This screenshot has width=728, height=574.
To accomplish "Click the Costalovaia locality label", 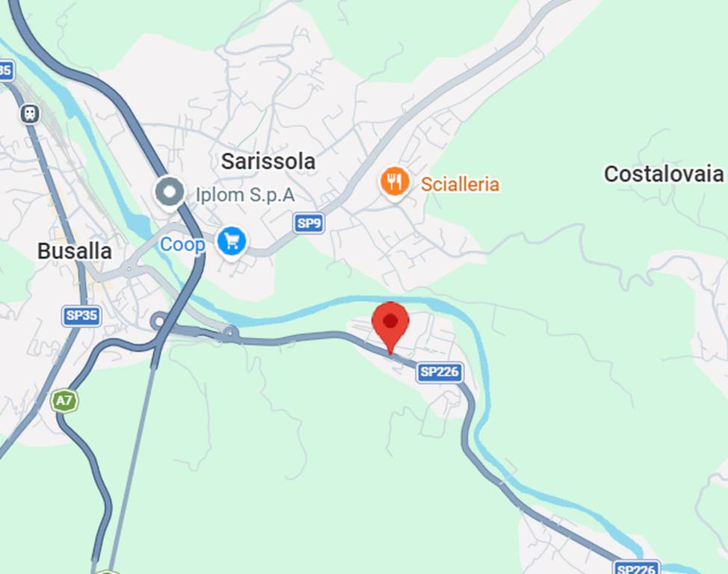I will [664, 174].
